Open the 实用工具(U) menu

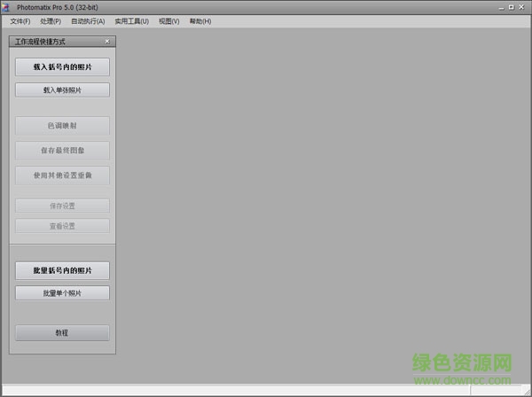pyautogui.click(x=131, y=21)
